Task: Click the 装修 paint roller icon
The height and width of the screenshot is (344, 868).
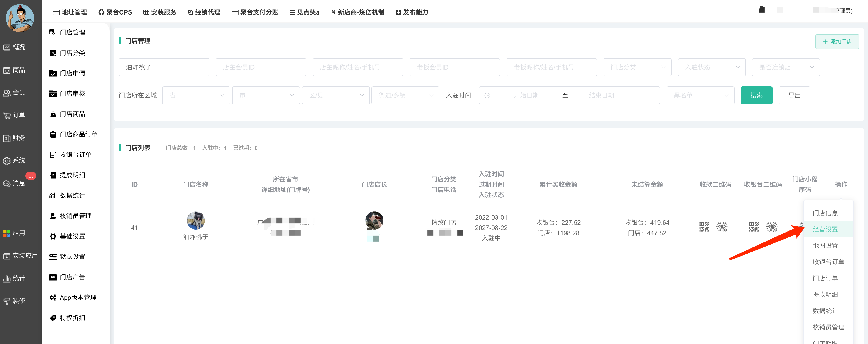Action: coord(7,301)
